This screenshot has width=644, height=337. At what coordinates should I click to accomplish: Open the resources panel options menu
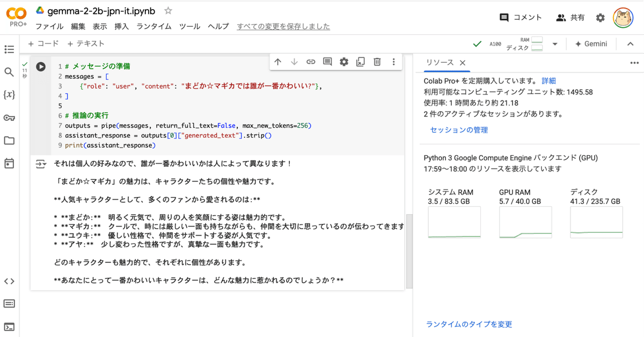(x=634, y=63)
